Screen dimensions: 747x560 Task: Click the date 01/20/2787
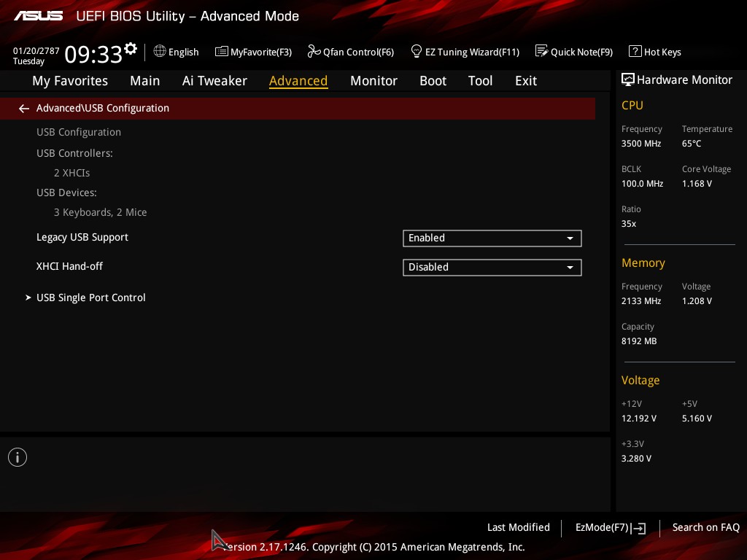[x=36, y=51]
